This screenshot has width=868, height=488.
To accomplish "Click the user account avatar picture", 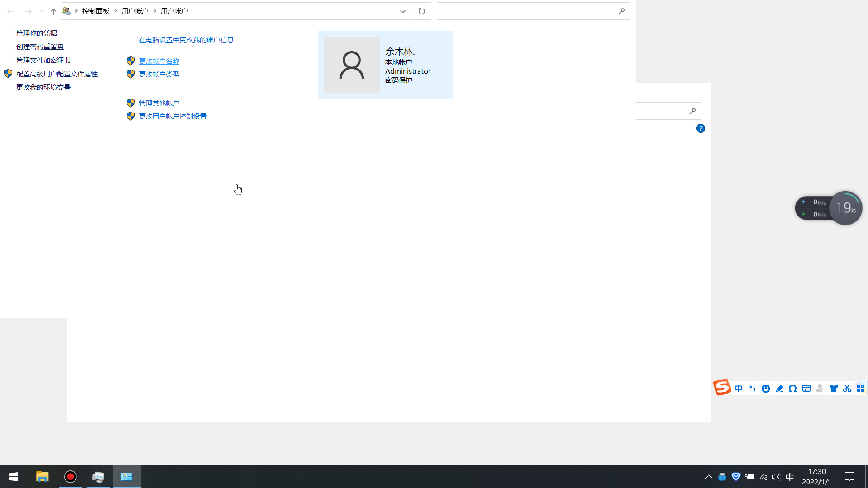I will point(351,65).
